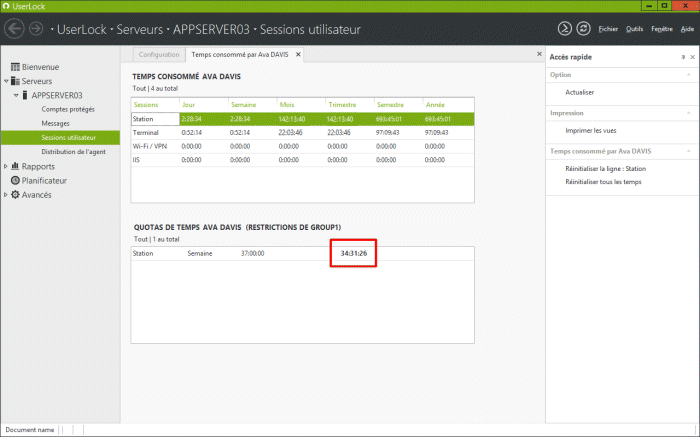Click the APPSERVER03 breadcrumb
Viewport: 700px width, 437px height.
click(x=211, y=29)
